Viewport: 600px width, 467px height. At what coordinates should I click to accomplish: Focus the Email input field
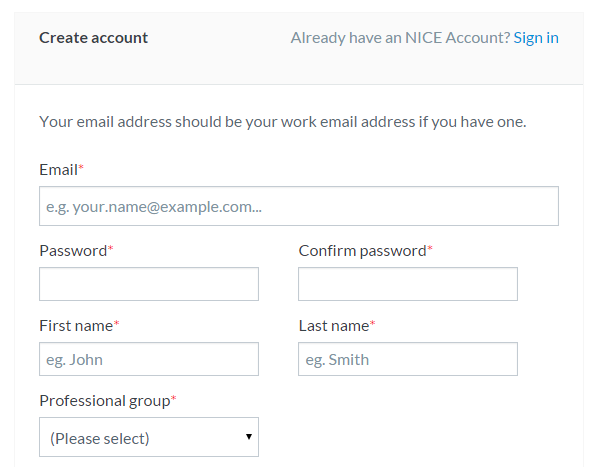[x=298, y=206]
